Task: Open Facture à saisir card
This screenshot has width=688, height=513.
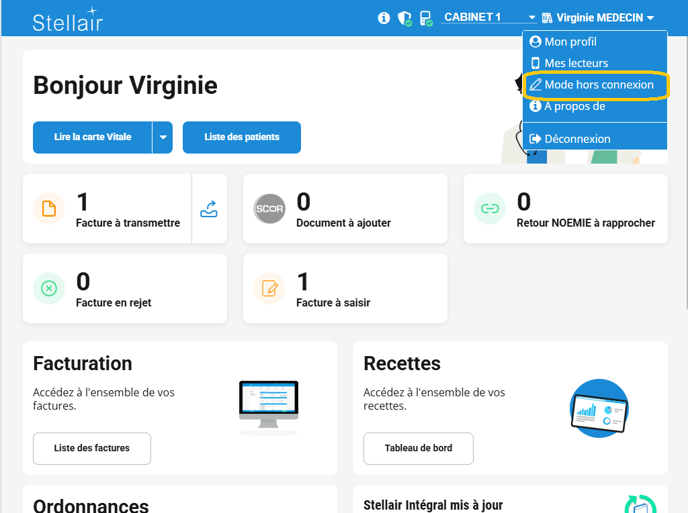Action: point(345,288)
